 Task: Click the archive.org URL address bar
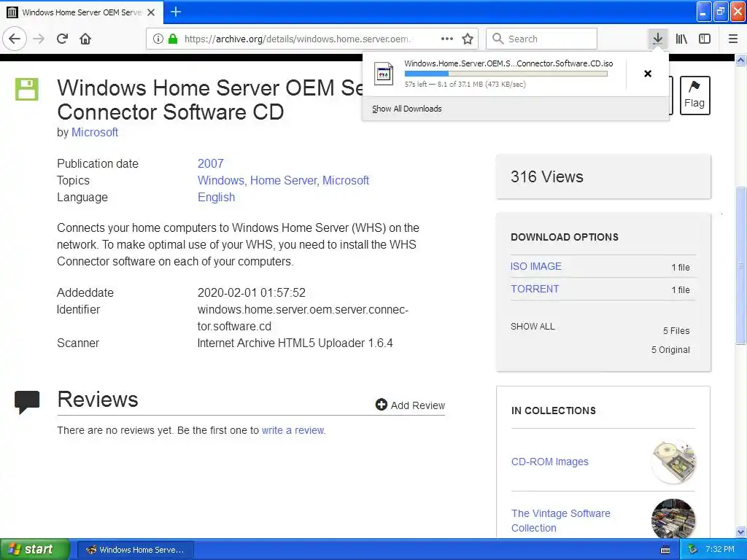(299, 39)
